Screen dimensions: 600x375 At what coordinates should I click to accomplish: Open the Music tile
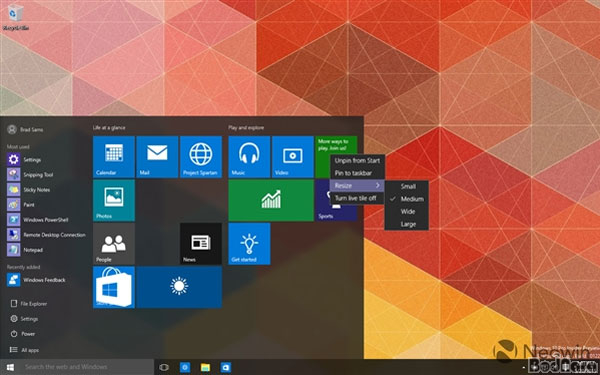tap(249, 157)
